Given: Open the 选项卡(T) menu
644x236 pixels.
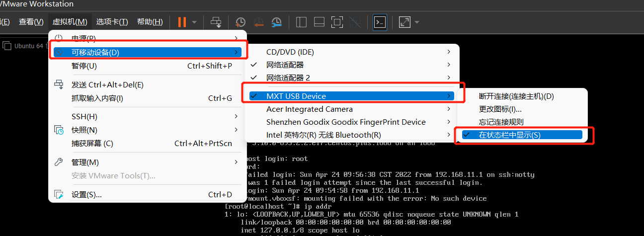Looking at the screenshot, I should click(x=112, y=22).
